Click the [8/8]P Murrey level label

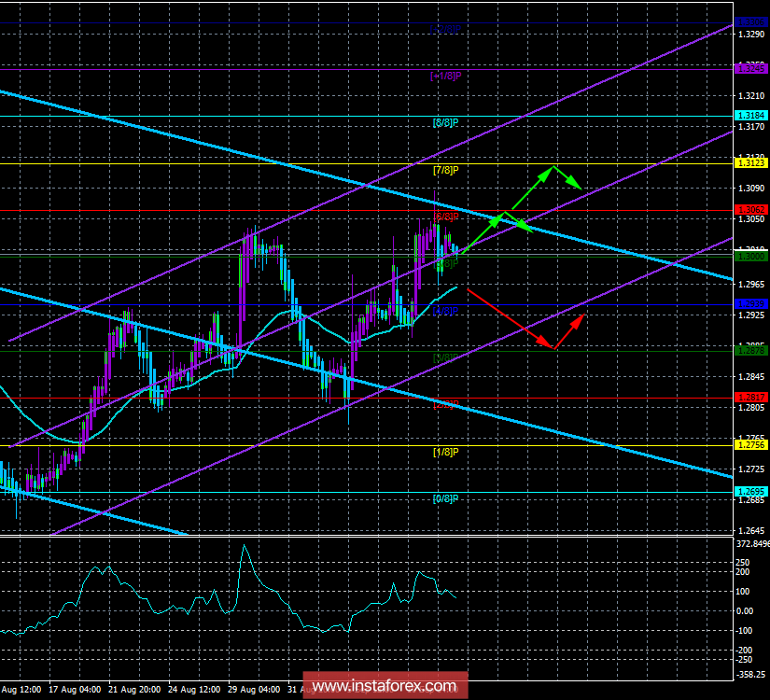pyautogui.click(x=447, y=122)
